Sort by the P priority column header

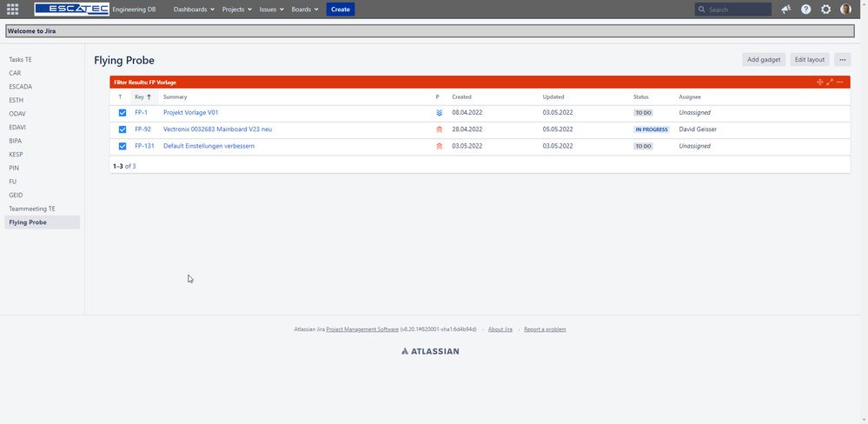437,96
